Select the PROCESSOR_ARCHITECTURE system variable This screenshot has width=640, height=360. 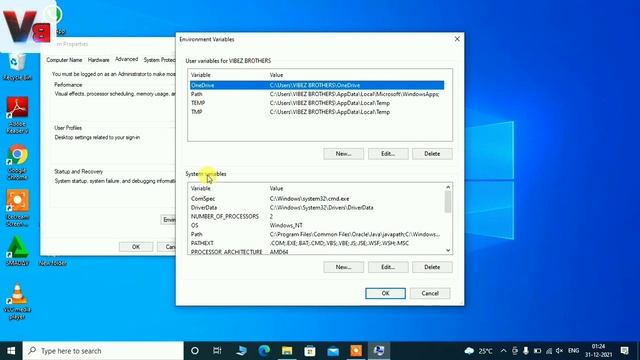click(317, 252)
